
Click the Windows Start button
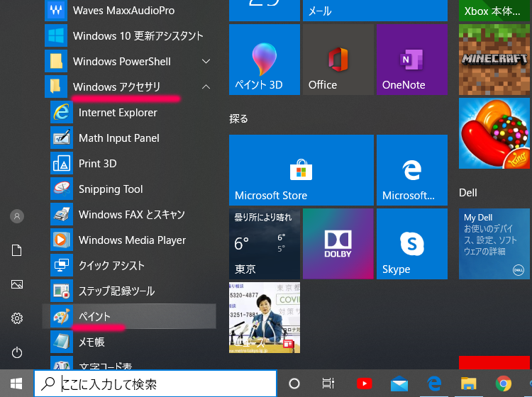[x=16, y=384]
